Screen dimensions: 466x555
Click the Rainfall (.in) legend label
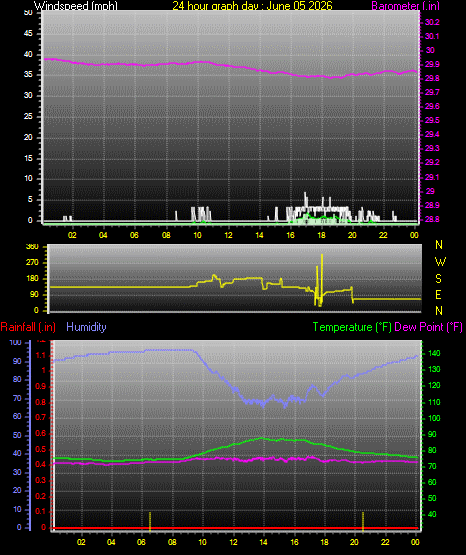pyautogui.click(x=28, y=327)
